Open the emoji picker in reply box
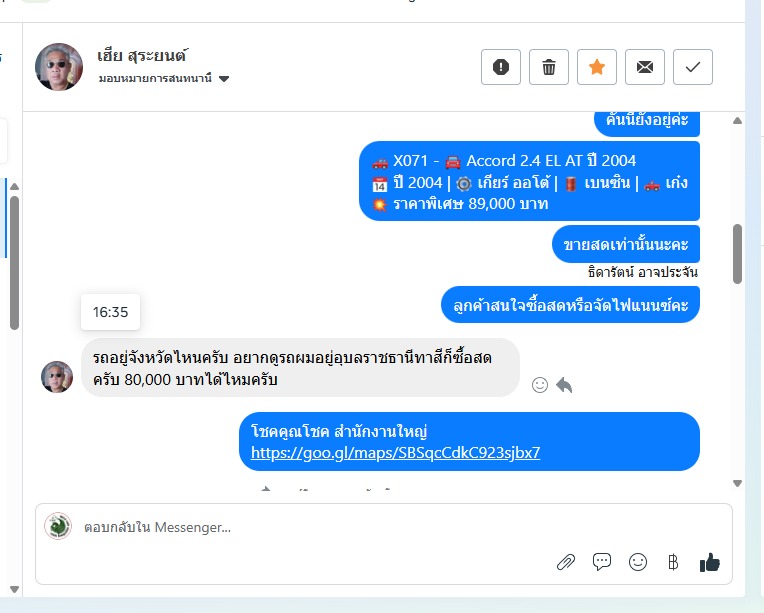This screenshot has height=613, width=764. [638, 562]
